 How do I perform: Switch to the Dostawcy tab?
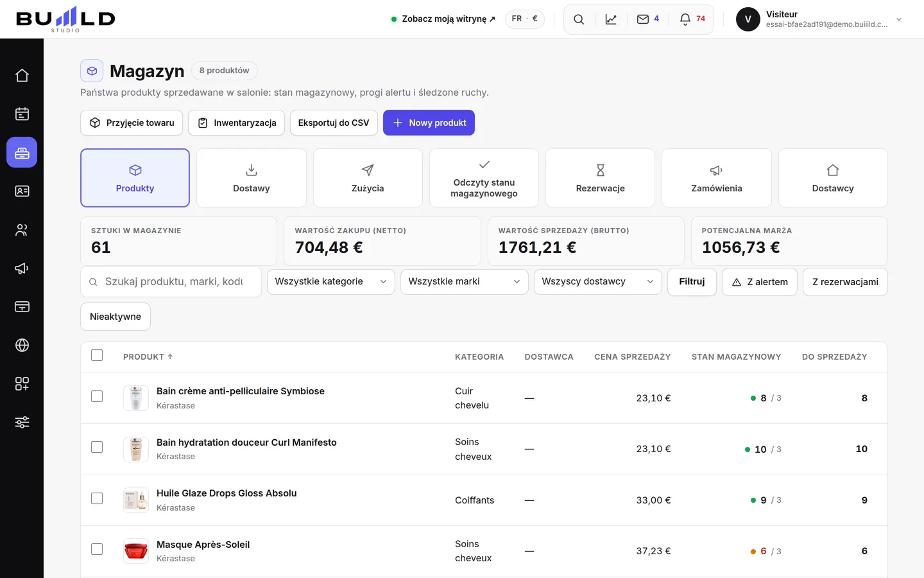[x=833, y=178]
